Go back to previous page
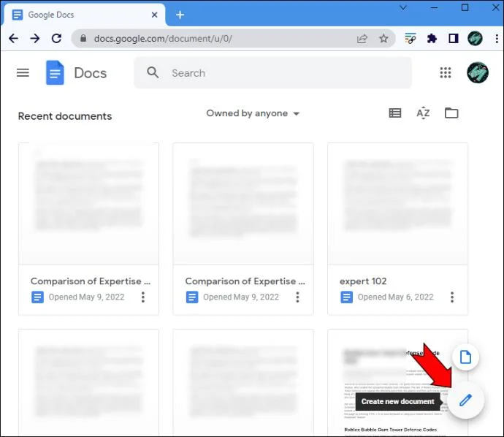 pyautogui.click(x=13, y=39)
